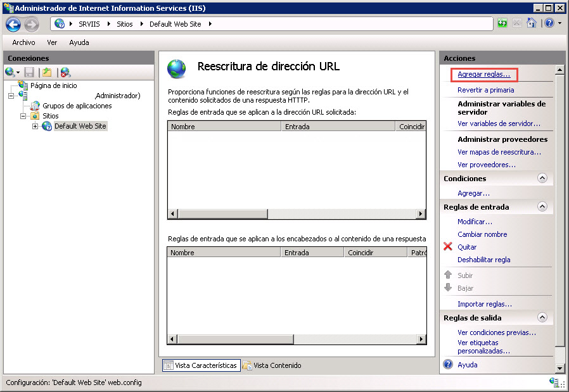Click the status text "Configuración: 'Default Web Site' web.config"
This screenshot has height=392, width=569.
click(x=74, y=383)
